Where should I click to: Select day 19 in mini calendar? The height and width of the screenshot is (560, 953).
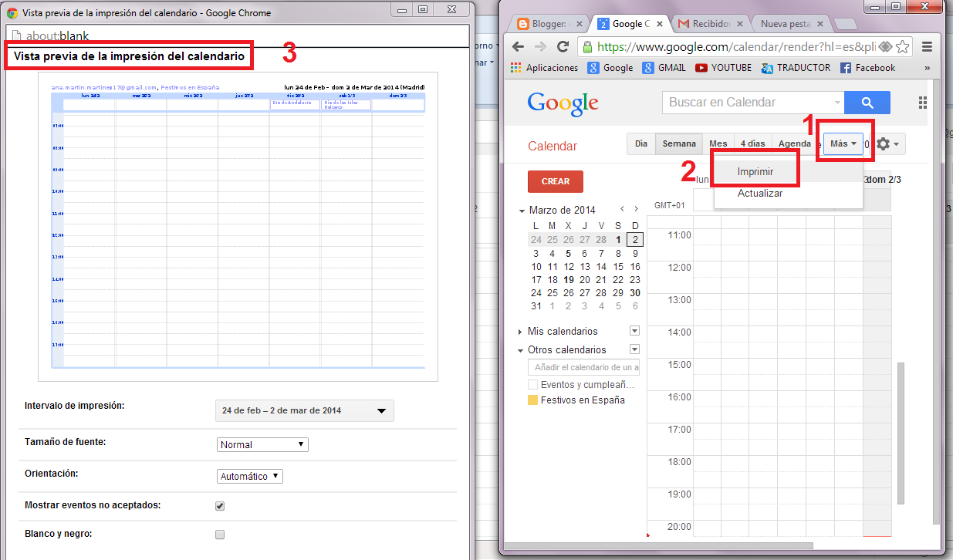(x=568, y=280)
